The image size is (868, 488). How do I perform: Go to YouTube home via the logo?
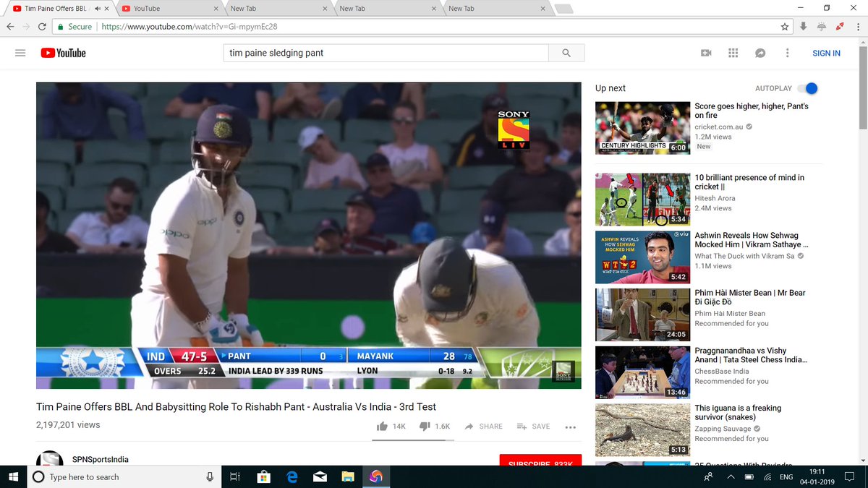coord(63,53)
